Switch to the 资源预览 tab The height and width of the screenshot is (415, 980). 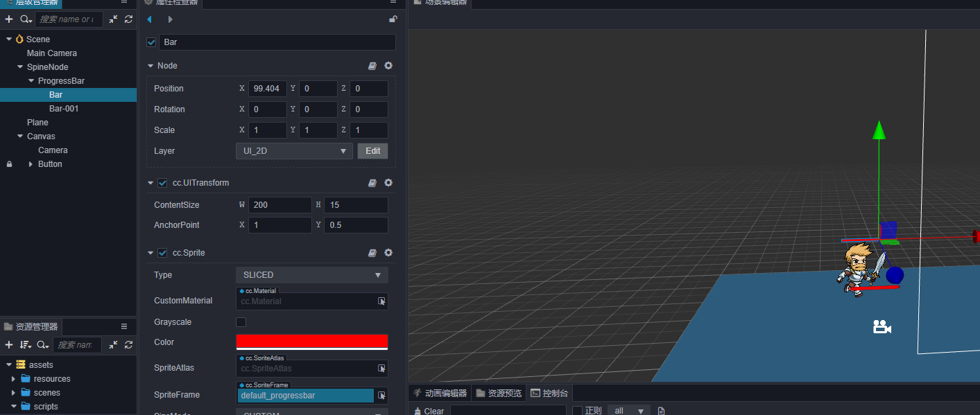(499, 393)
